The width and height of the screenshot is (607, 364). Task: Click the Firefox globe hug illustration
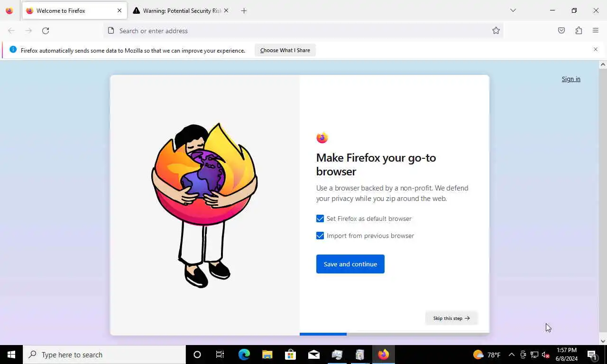(x=204, y=205)
